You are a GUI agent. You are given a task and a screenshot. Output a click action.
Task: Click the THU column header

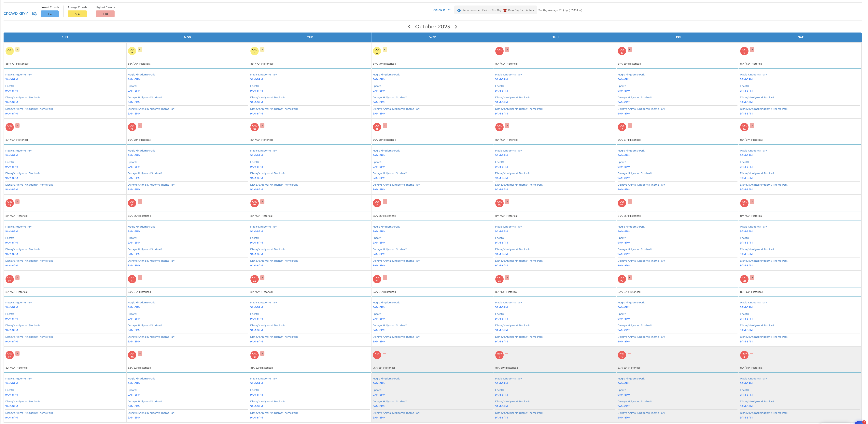556,37
